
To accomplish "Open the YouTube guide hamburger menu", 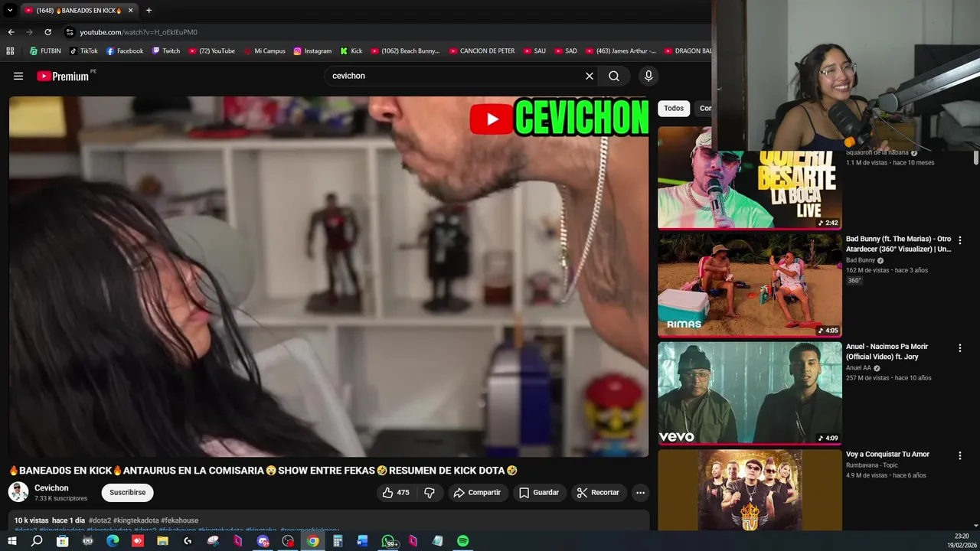I will [18, 76].
